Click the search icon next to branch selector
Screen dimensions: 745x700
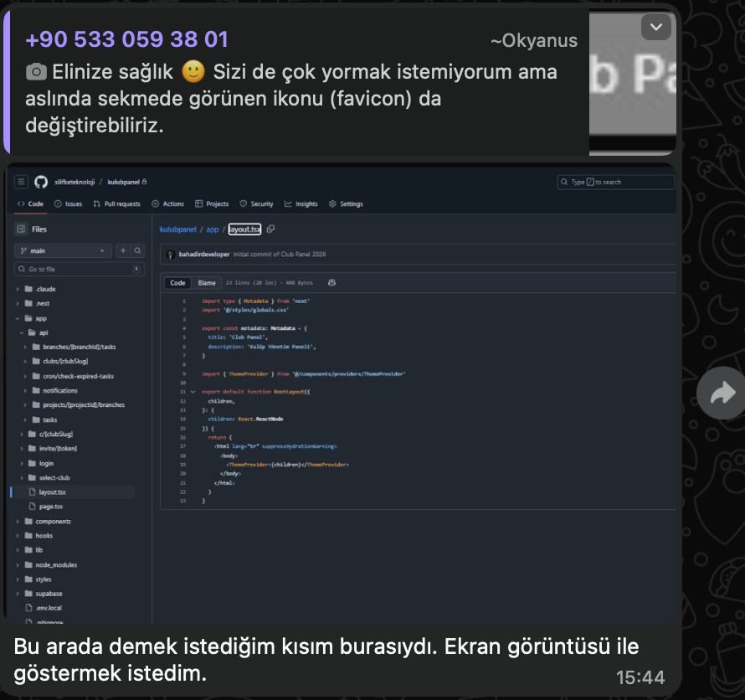coord(138,250)
